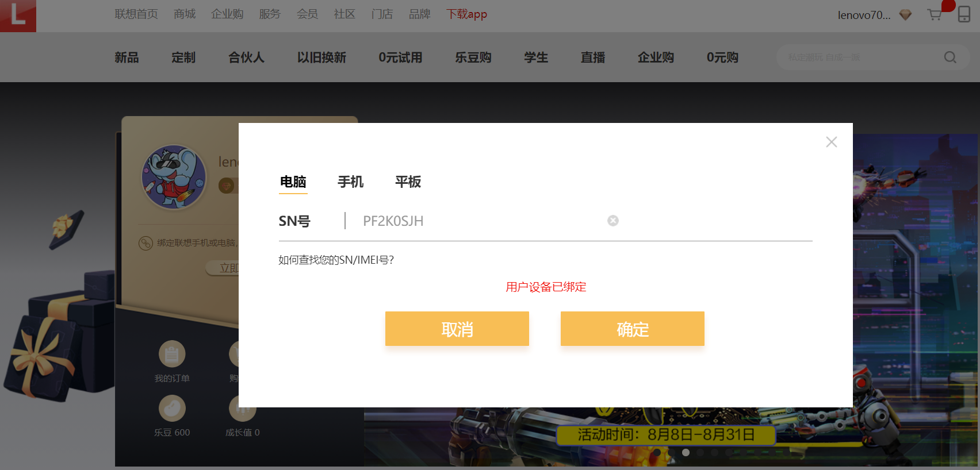Open 乐豆购 category
This screenshot has height=470, width=980.
click(x=473, y=57)
